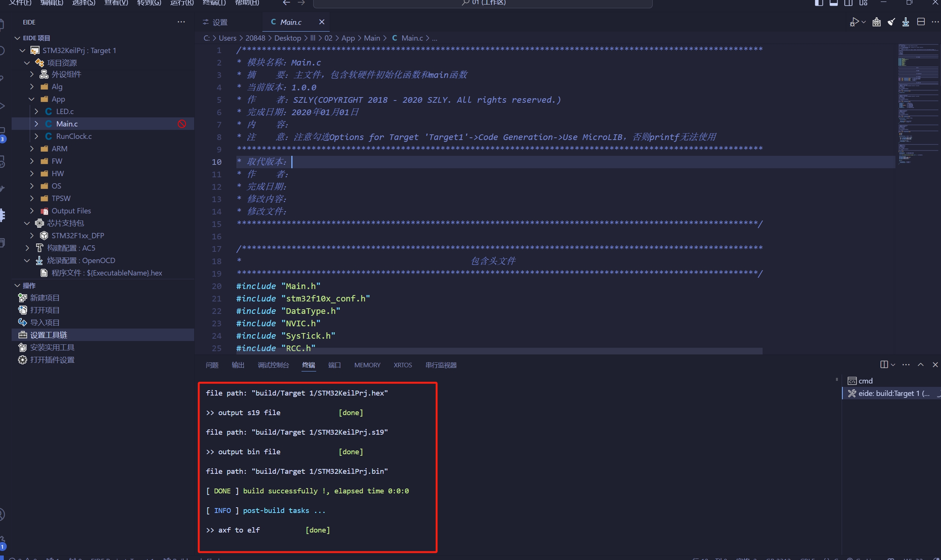Toggle the bottom panel layout button
Viewport: 941px width, 560px height.
(833, 3)
